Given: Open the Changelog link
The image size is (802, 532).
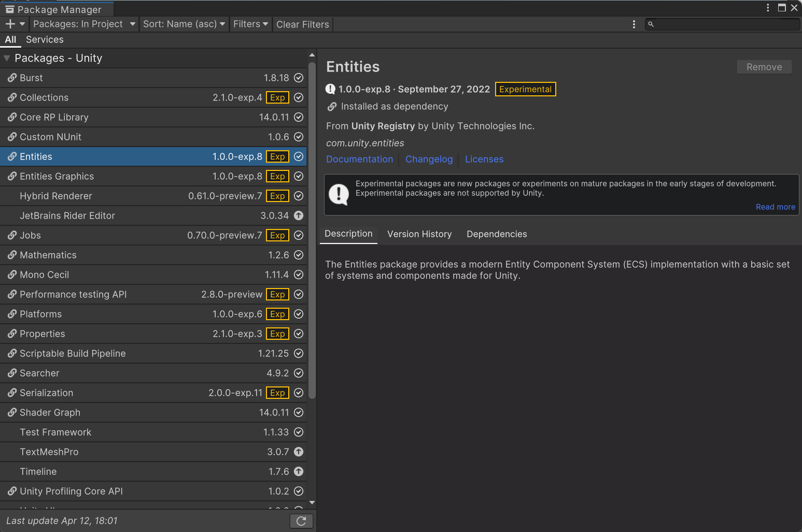Looking at the screenshot, I should pyautogui.click(x=429, y=159).
